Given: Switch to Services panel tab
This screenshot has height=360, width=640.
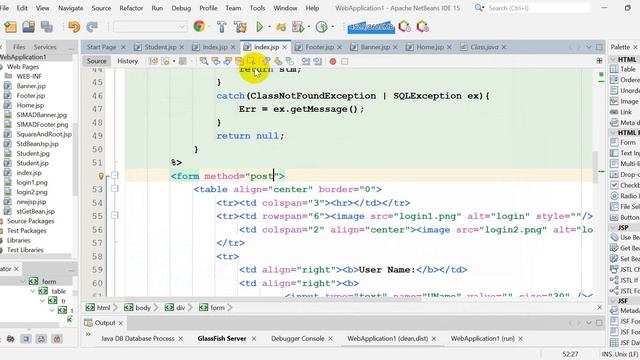Looking at the screenshot, I should (x=45, y=47).
